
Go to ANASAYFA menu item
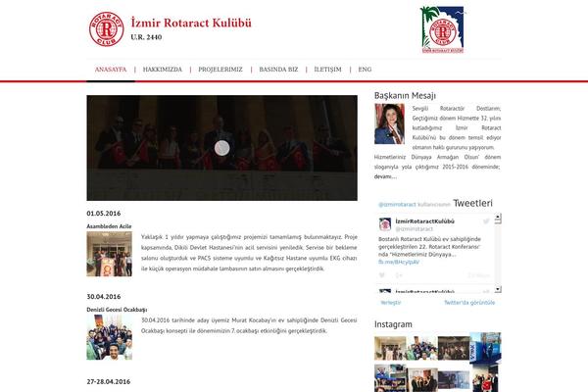111,70
